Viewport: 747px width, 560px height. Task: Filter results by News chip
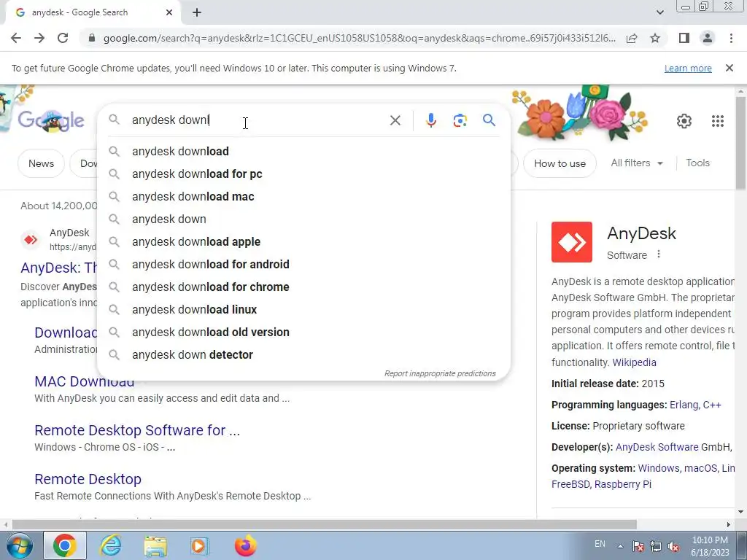click(41, 163)
